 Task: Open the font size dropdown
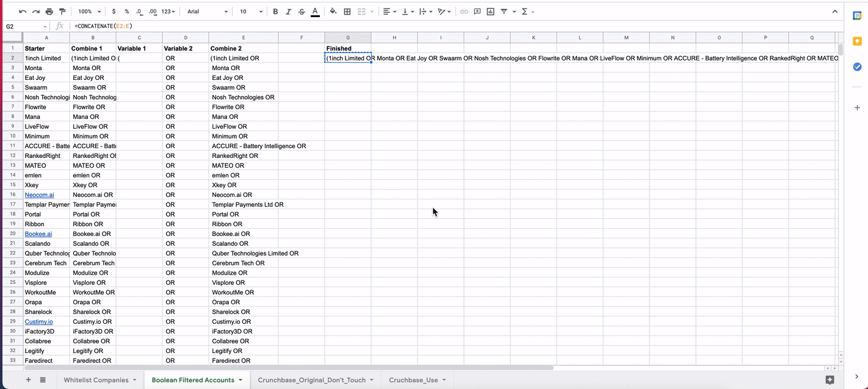pyautogui.click(x=251, y=12)
